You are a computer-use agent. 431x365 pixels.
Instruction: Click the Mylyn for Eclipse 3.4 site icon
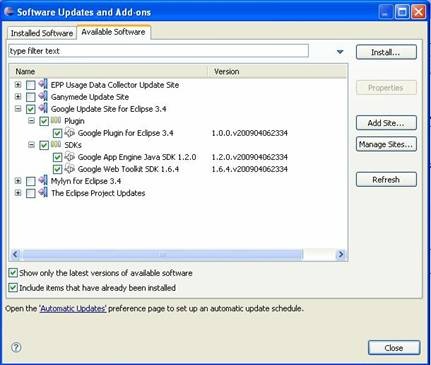point(43,180)
